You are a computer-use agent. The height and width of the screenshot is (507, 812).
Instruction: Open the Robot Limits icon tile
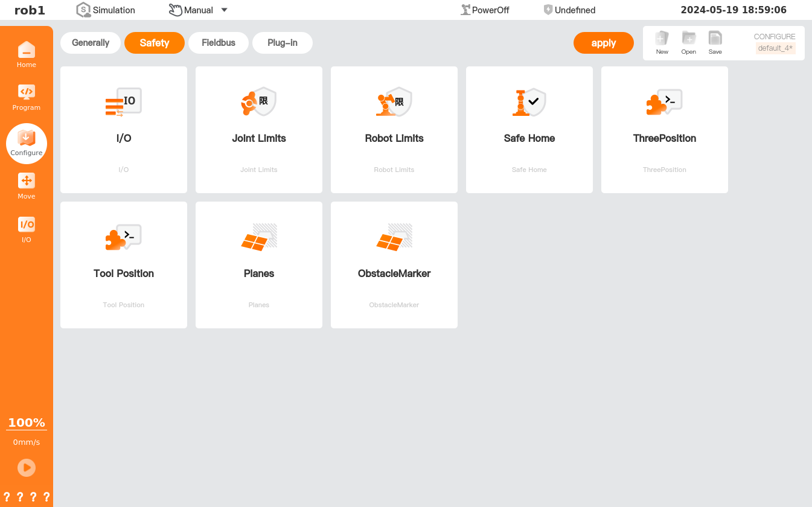click(x=394, y=102)
